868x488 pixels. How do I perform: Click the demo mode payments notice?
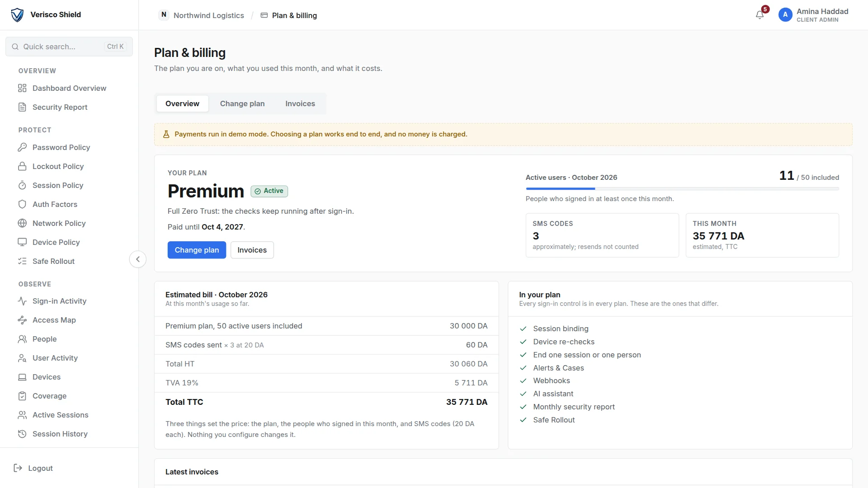tap(503, 134)
